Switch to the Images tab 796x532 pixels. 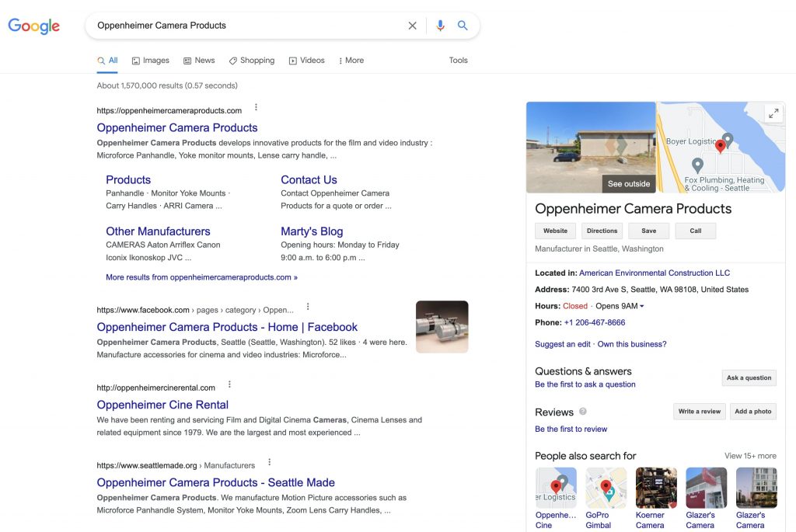pos(151,61)
